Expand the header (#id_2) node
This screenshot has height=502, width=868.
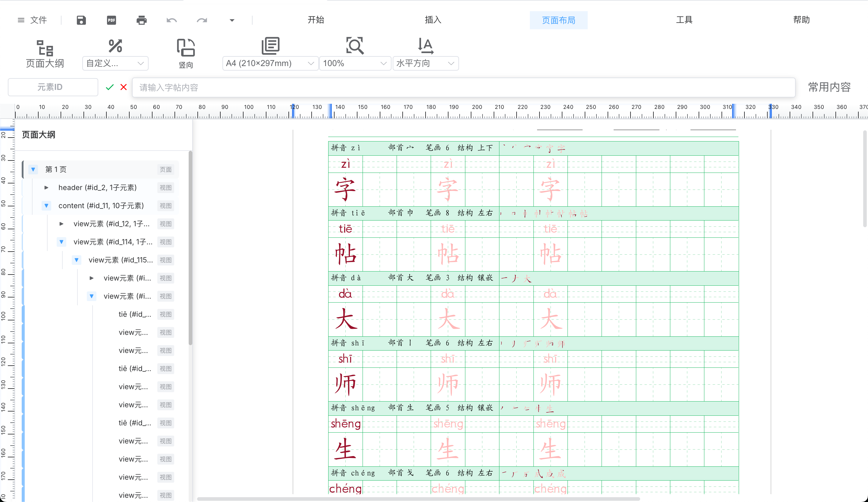(x=46, y=188)
